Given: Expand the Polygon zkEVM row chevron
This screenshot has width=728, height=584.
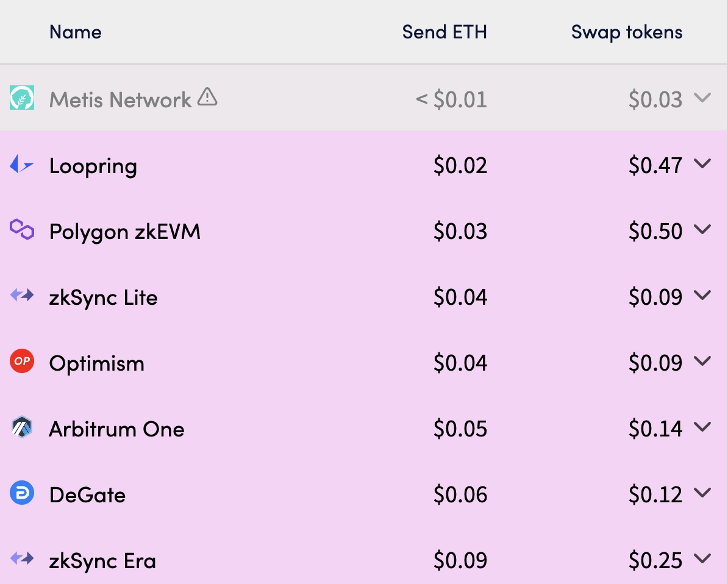Looking at the screenshot, I should (x=702, y=230).
